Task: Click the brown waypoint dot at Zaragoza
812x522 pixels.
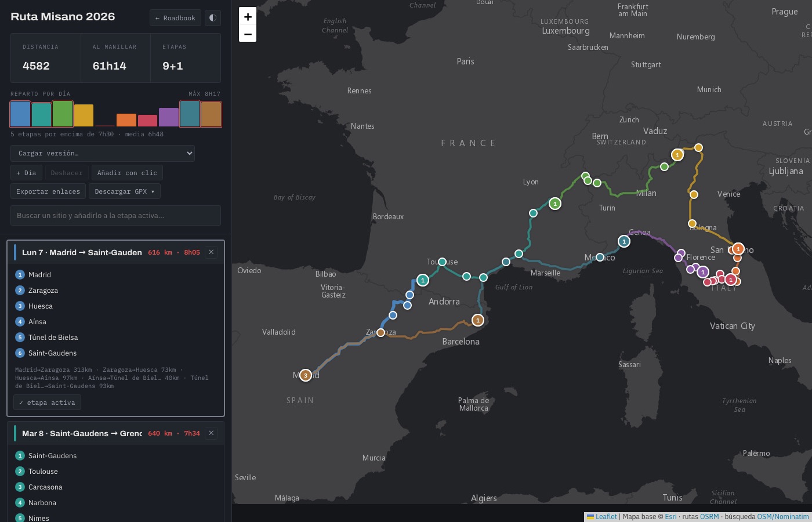Action: point(381,332)
